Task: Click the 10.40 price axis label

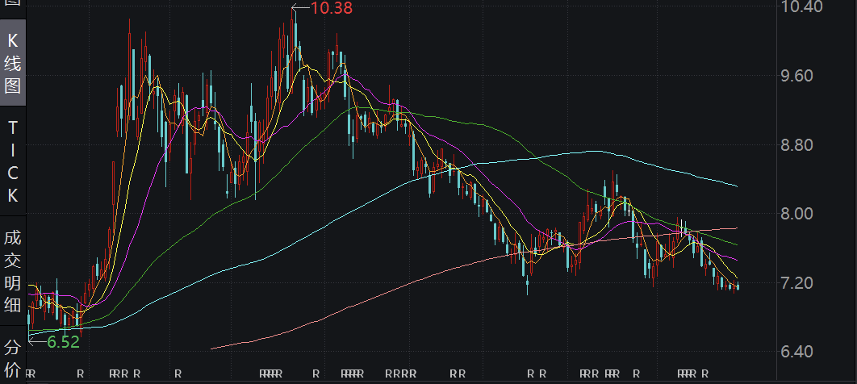Action: pyautogui.click(x=803, y=7)
